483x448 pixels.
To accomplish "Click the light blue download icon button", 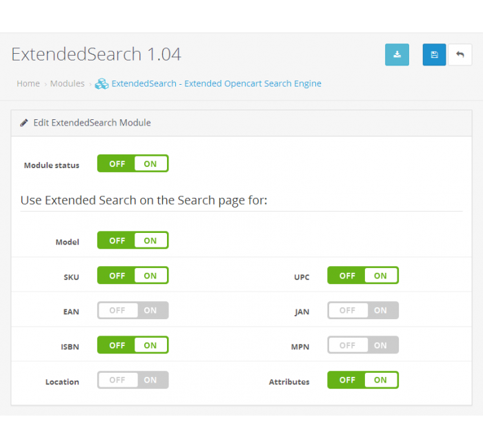I will coord(397,54).
